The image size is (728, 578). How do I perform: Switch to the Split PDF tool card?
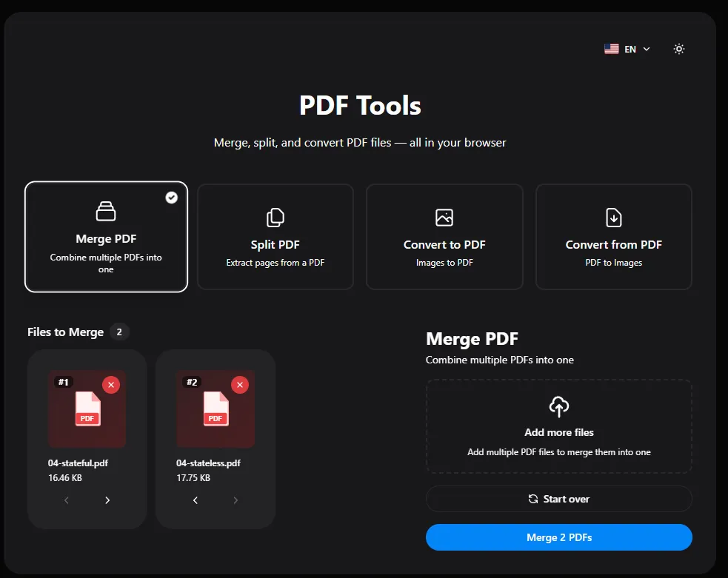(275, 237)
